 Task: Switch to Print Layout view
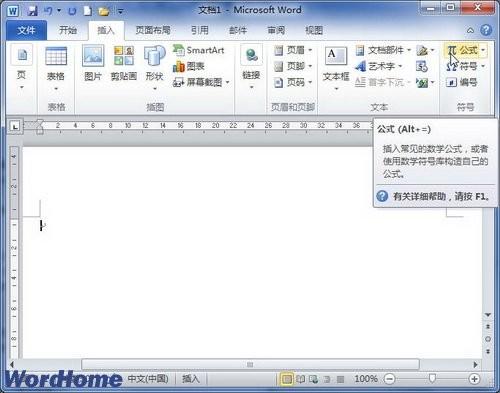pyautogui.click(x=286, y=379)
